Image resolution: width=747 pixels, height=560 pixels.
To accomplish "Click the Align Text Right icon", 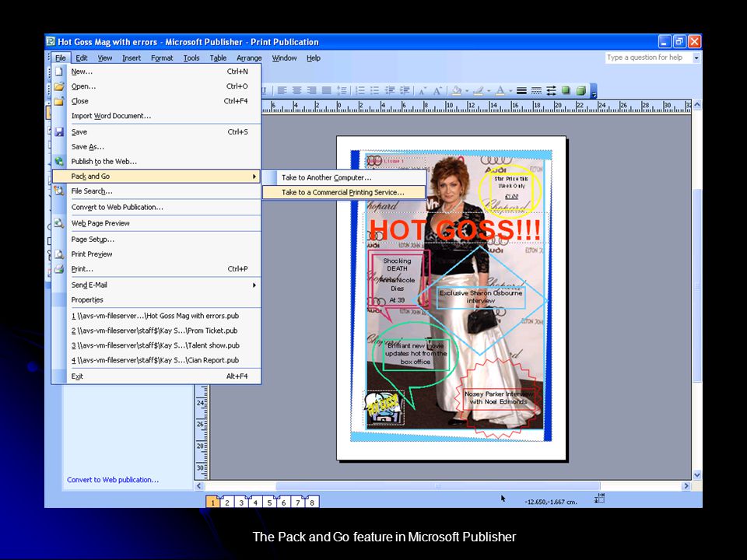I will (x=311, y=90).
